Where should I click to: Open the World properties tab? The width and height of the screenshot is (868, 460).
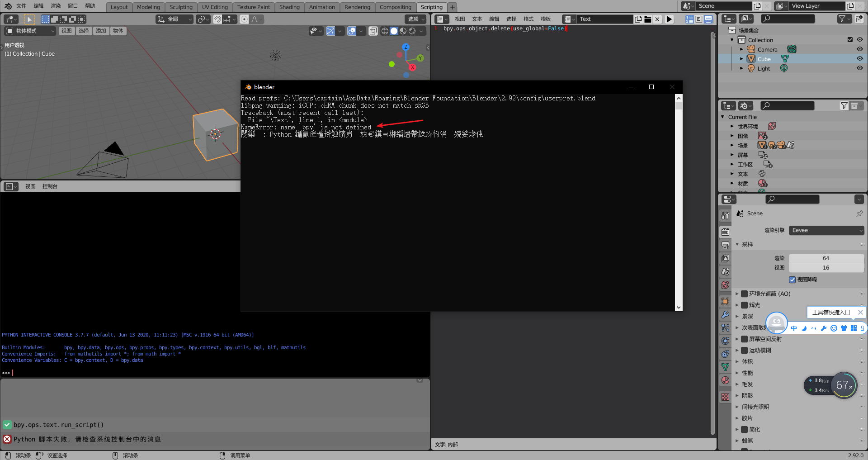725,285
